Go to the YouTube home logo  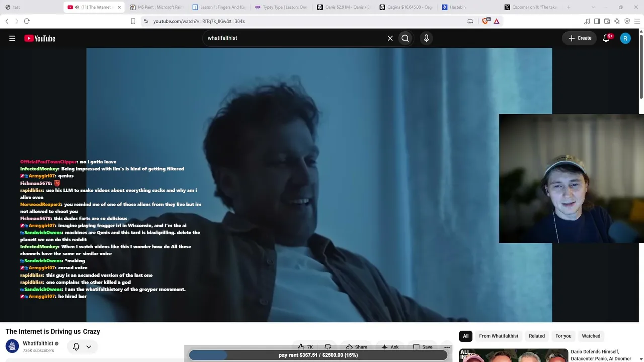point(40,38)
